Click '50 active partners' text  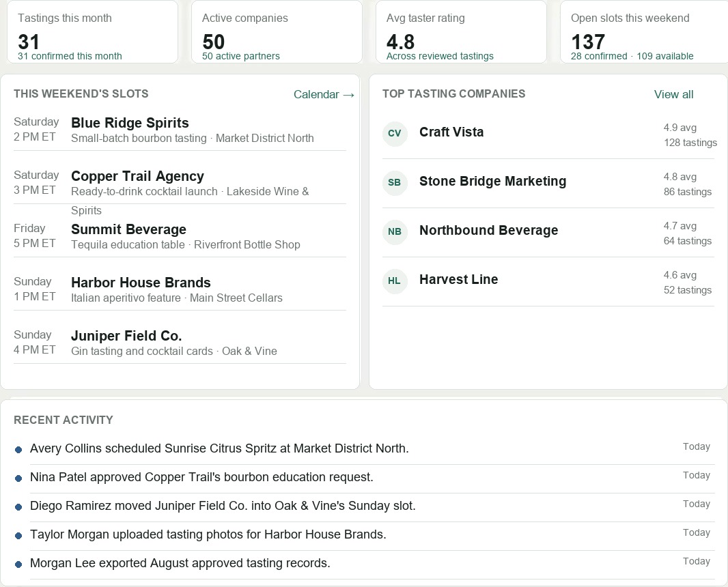pos(241,56)
